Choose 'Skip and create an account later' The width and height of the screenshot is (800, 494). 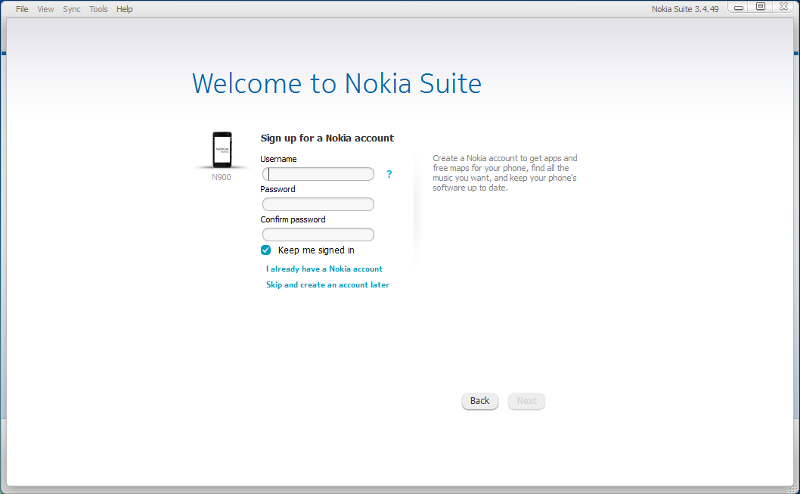(x=327, y=285)
